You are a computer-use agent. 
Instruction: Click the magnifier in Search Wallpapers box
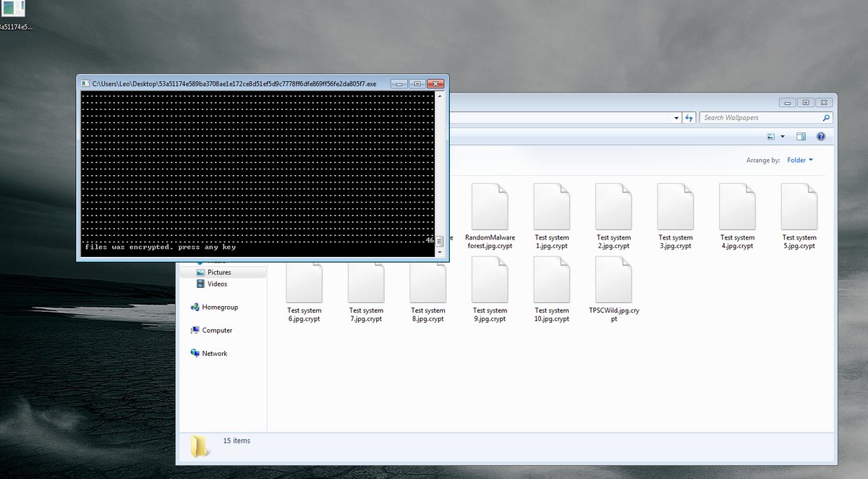click(x=826, y=118)
